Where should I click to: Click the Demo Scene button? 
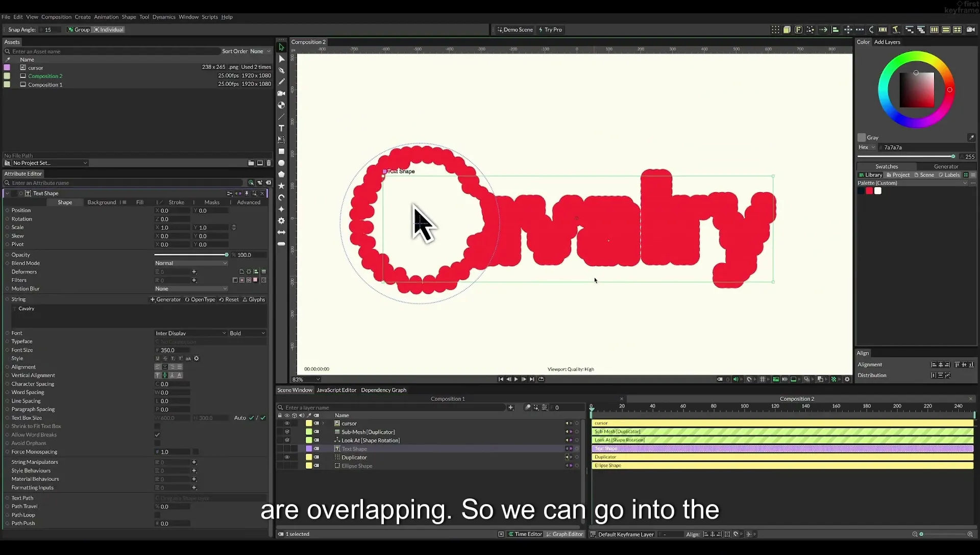(x=515, y=30)
